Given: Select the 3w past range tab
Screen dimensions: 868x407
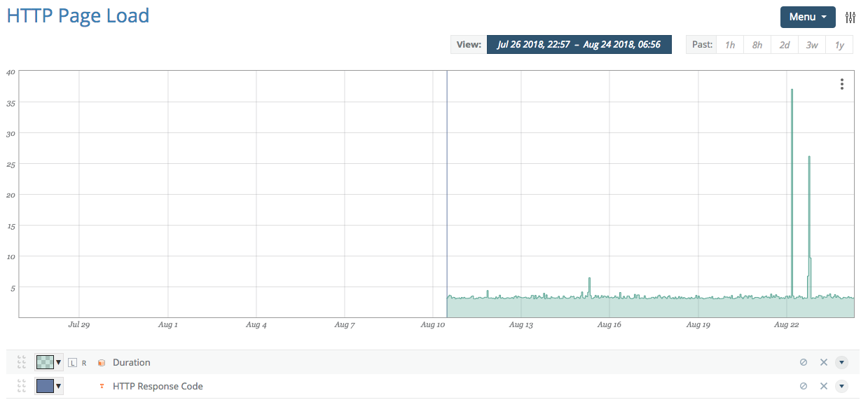Looking at the screenshot, I should pyautogui.click(x=811, y=44).
